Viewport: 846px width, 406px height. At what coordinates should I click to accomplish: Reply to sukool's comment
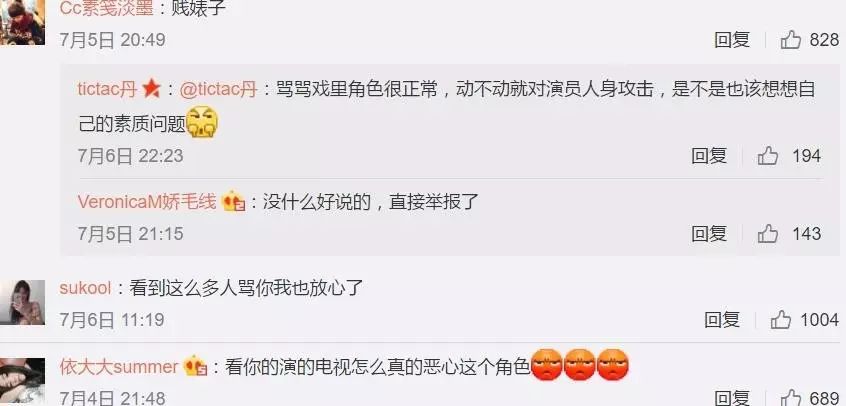(x=722, y=320)
